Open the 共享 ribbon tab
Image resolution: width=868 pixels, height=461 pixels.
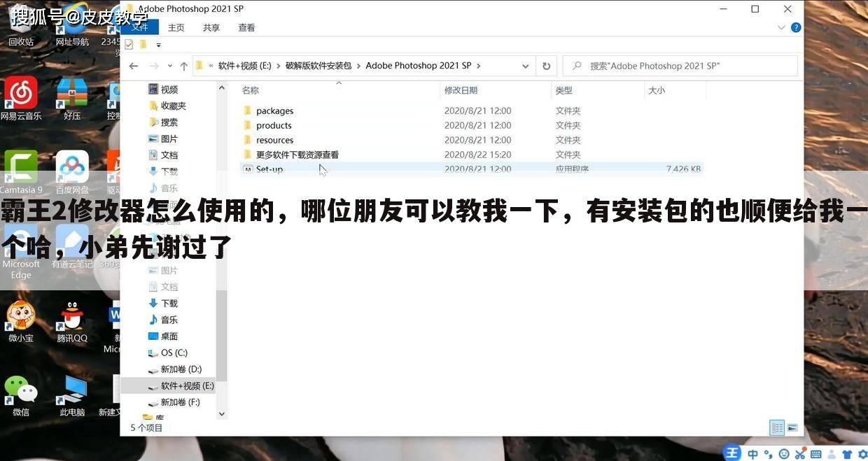211,27
